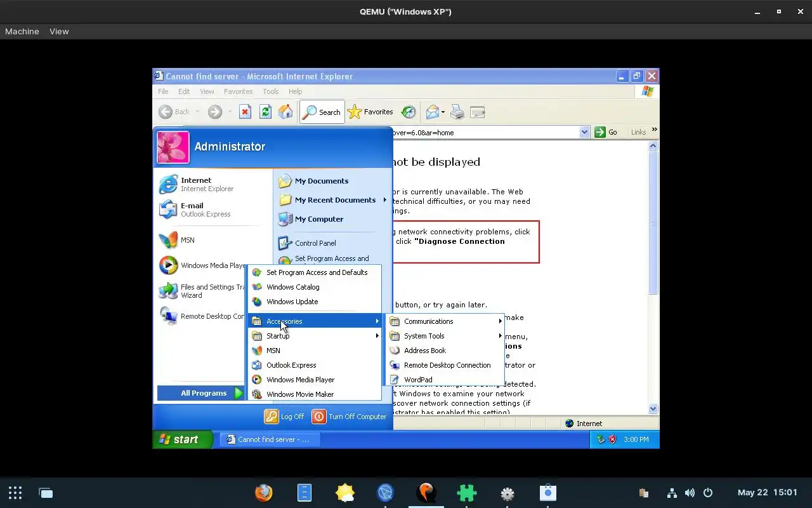
Task: Click the host volume speaker icon
Action: (690, 493)
